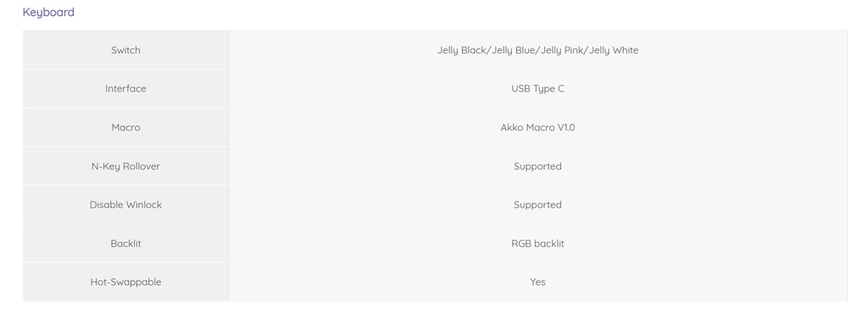The height and width of the screenshot is (310, 868).
Task: Click the USB Type C value
Action: tap(537, 89)
